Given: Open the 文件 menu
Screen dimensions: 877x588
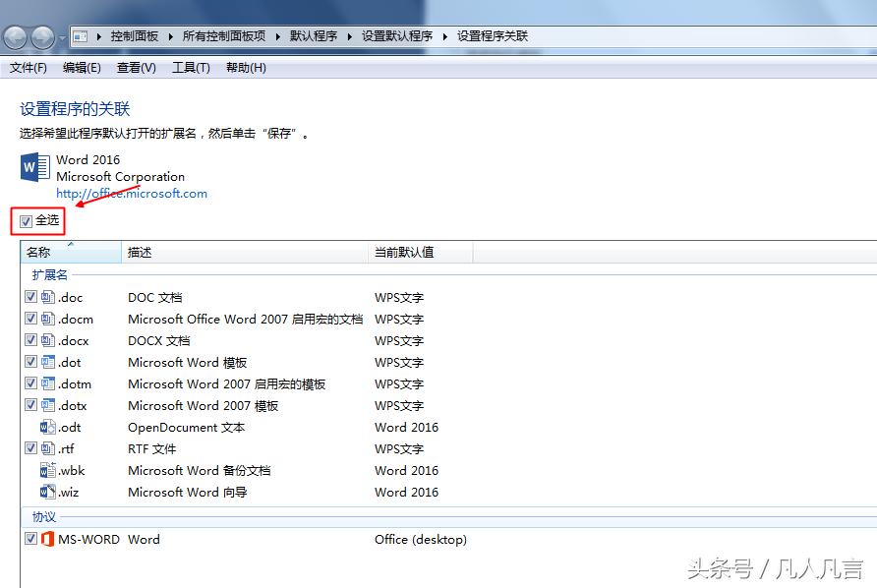Looking at the screenshot, I should (28, 67).
